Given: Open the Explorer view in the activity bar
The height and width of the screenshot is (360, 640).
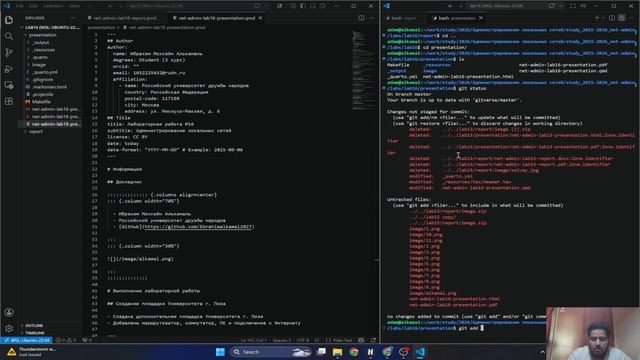Looking at the screenshot, I should pyautogui.click(x=9, y=20).
